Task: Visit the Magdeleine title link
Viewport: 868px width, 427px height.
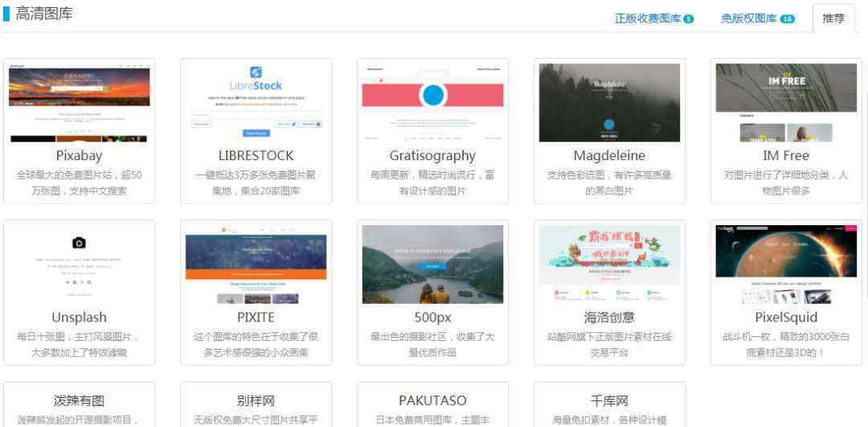Action: [609, 156]
